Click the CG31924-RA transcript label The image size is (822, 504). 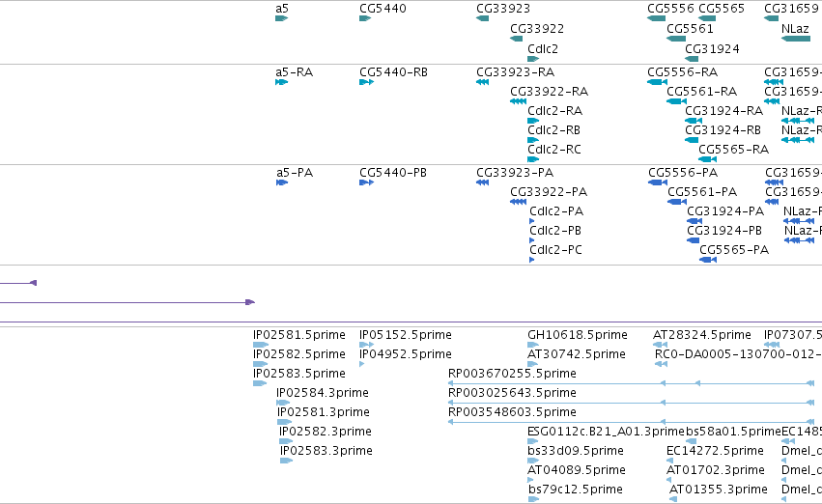coord(724,111)
